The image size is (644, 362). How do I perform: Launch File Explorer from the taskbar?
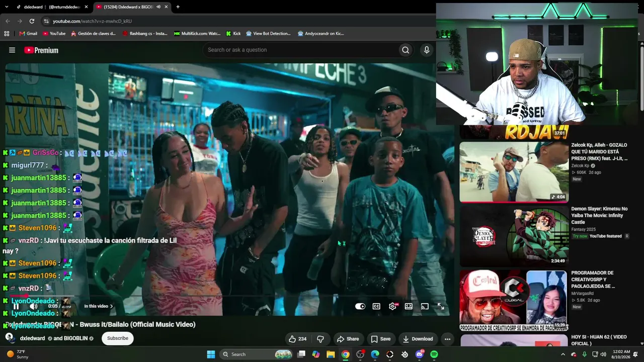(x=331, y=354)
